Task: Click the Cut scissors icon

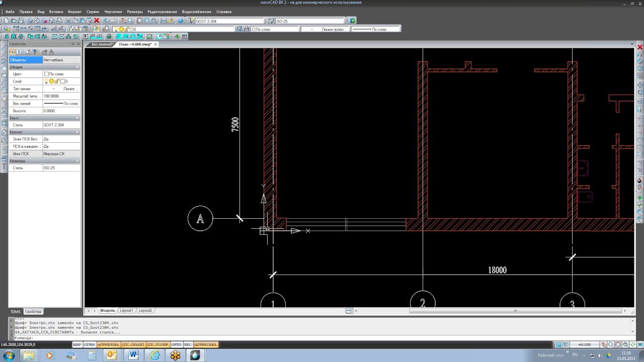Action: pos(68,21)
